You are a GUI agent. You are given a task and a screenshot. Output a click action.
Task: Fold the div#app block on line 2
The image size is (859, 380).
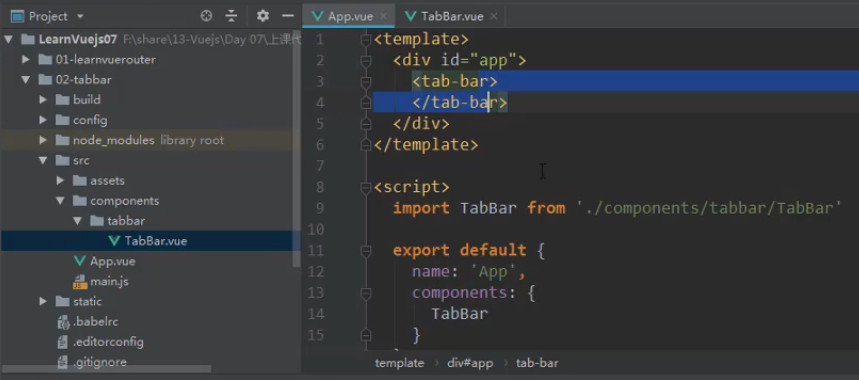(366, 60)
